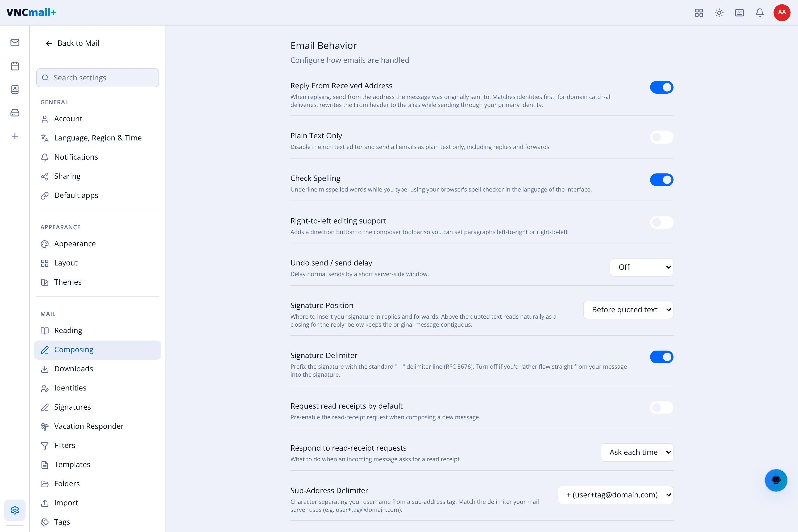Click the magnifier icon in search
Screen dimensions: 798x532
coord(45,78)
